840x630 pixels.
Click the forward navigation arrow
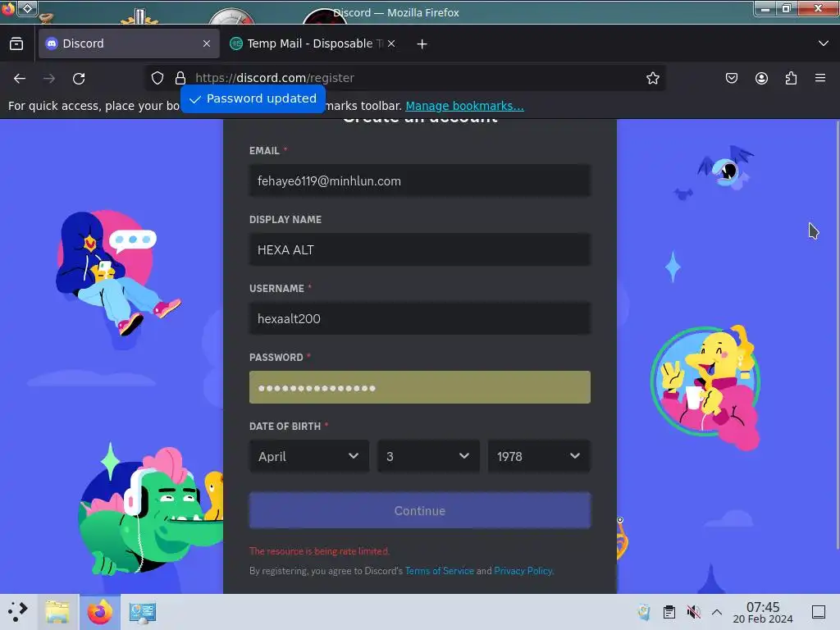(x=49, y=79)
